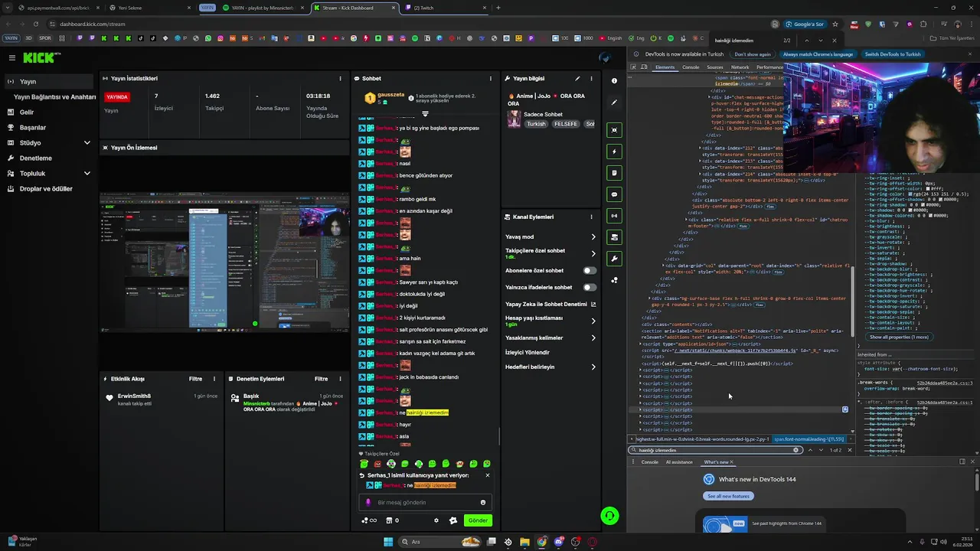Click the pencil icon in right sidebar
980x551 pixels.
[x=614, y=102]
